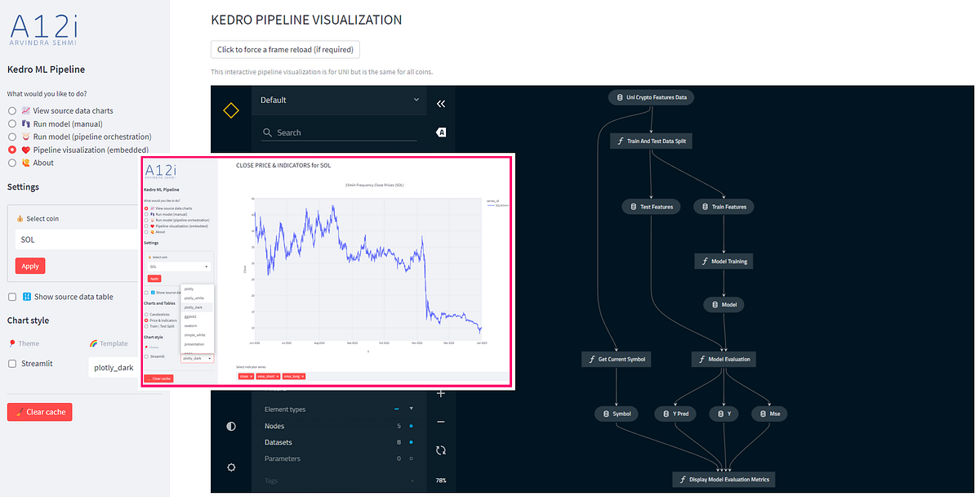Zoom into the pipeline with the plus icon

point(441,393)
